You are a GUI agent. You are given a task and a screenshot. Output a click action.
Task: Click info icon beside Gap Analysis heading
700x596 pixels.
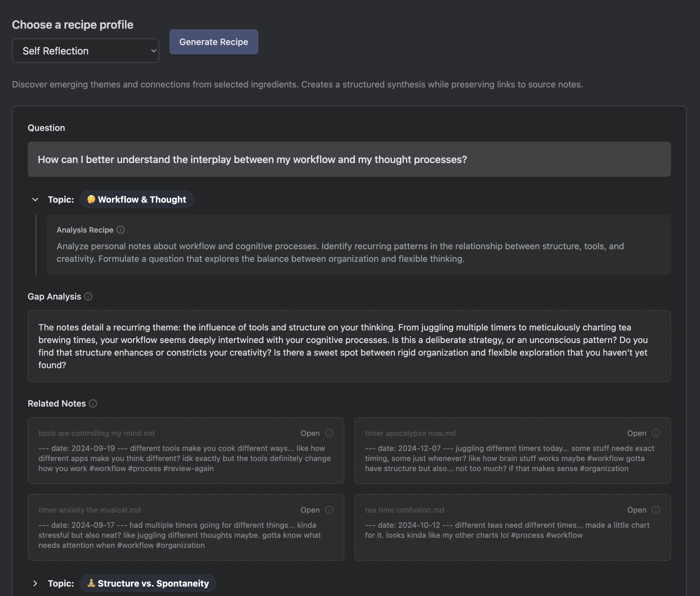click(88, 296)
